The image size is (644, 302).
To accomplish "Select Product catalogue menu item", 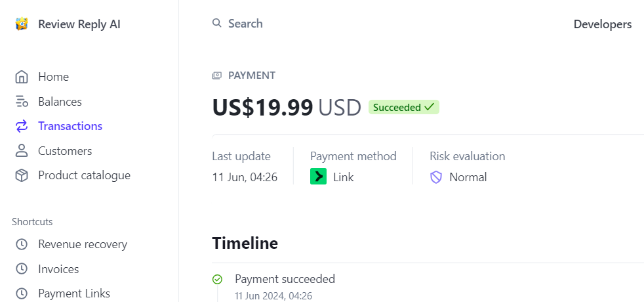I will click(84, 175).
